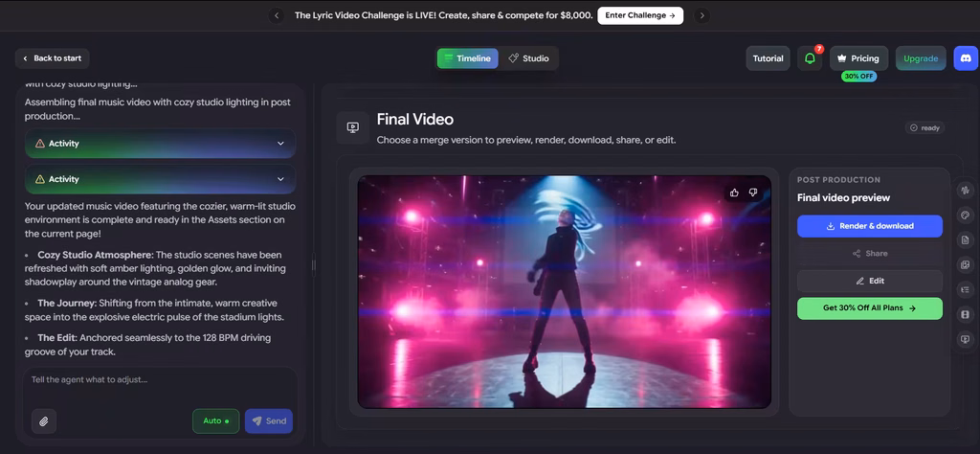
Task: Click the 'Cozy Studio Atmosphere' text
Action: click(95, 255)
